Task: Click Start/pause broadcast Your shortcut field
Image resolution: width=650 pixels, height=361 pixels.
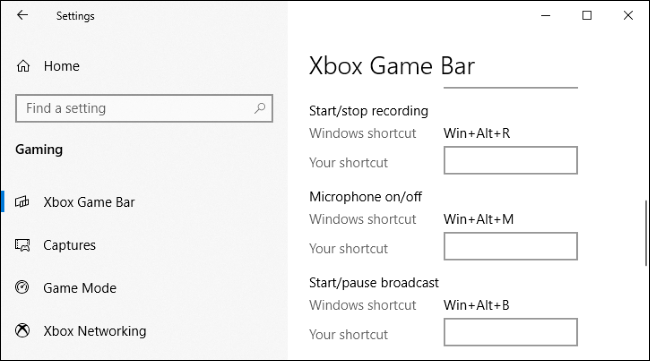Action: click(x=510, y=332)
